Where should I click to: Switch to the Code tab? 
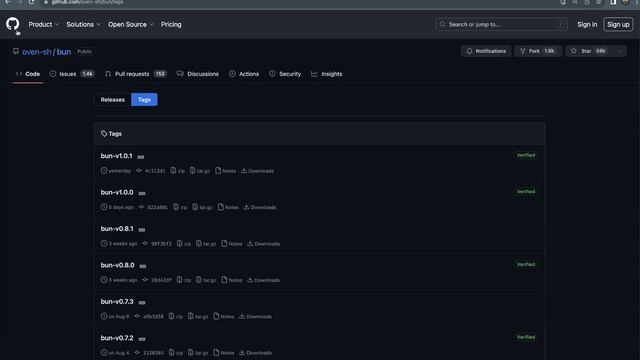point(28,74)
